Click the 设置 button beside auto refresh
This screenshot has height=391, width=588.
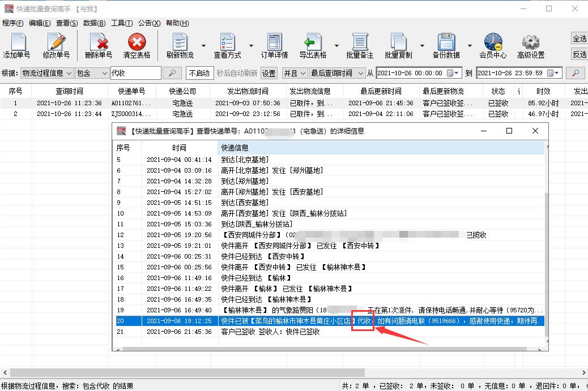(270, 72)
